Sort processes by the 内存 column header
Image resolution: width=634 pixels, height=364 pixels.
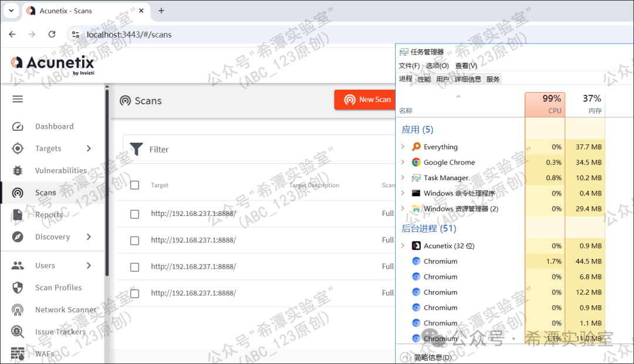click(x=585, y=105)
